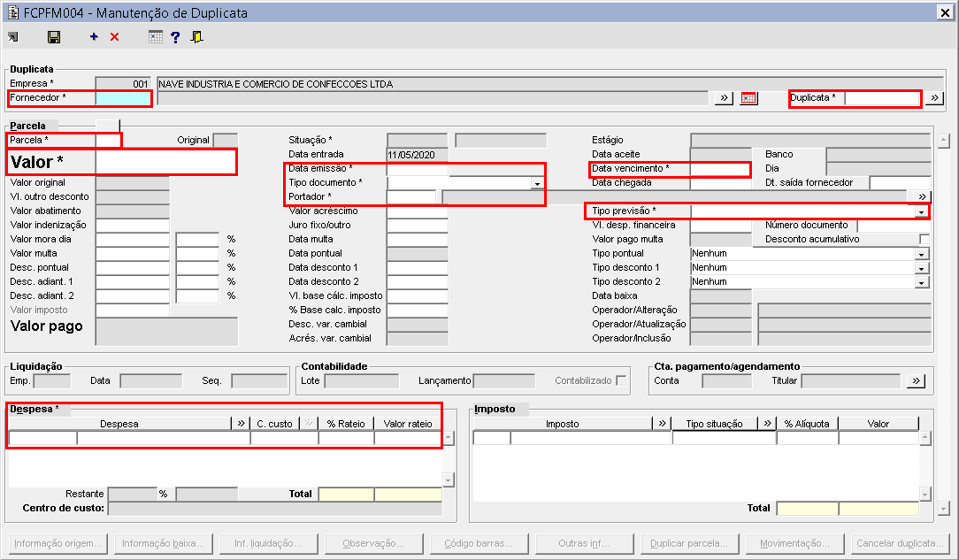The width and height of the screenshot is (959, 560).
Task: Click the Duplicar parcela button
Action: [689, 543]
